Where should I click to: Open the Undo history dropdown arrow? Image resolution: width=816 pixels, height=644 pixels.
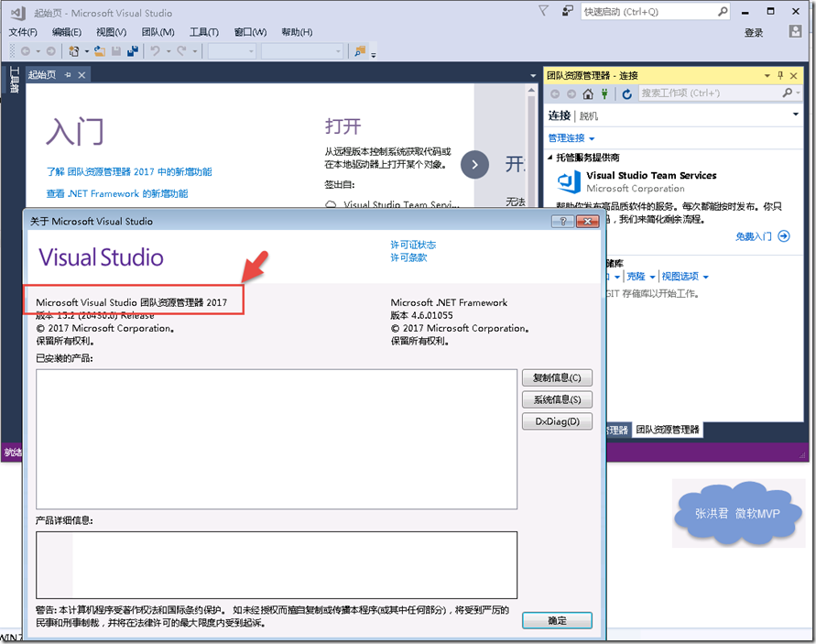click(x=169, y=51)
